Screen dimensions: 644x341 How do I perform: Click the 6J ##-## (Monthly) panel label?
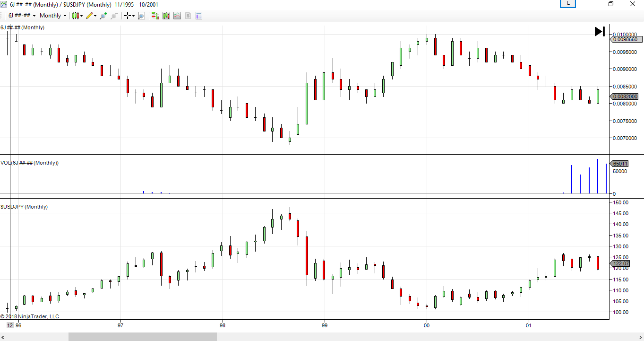[x=23, y=27]
